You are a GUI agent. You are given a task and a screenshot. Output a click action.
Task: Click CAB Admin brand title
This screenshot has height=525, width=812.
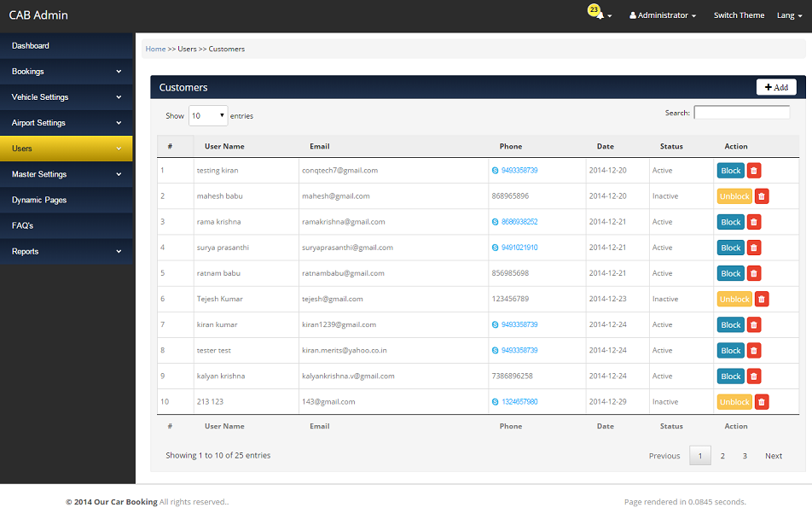pos(38,15)
